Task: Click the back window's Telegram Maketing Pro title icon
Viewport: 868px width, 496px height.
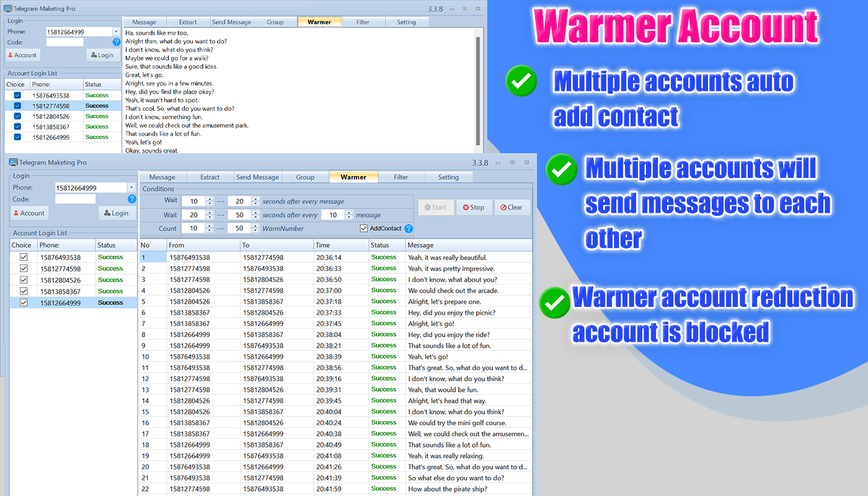Action: [9, 9]
